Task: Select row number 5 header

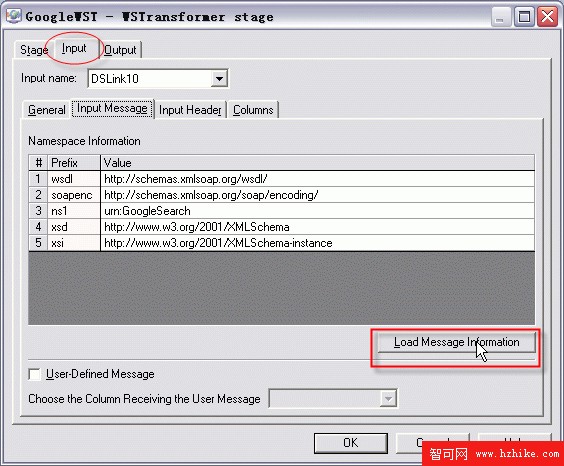Action: 38,243
